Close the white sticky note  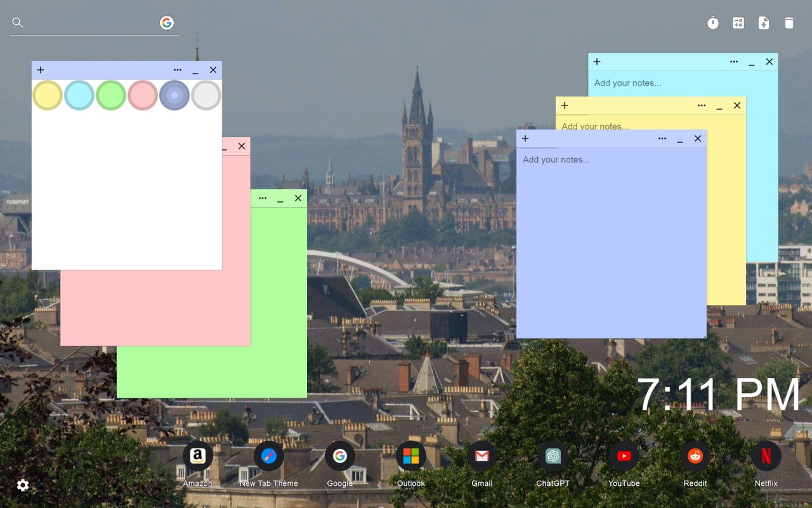[213, 70]
